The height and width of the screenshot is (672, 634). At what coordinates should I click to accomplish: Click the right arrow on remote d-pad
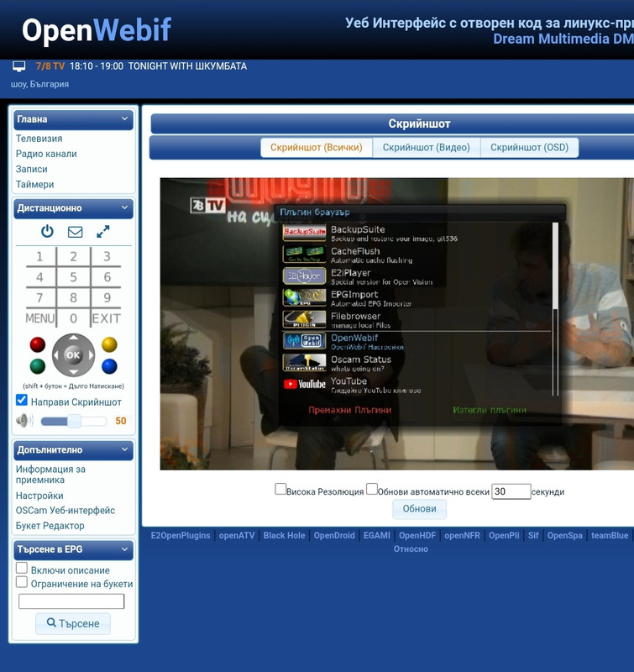coord(91,354)
